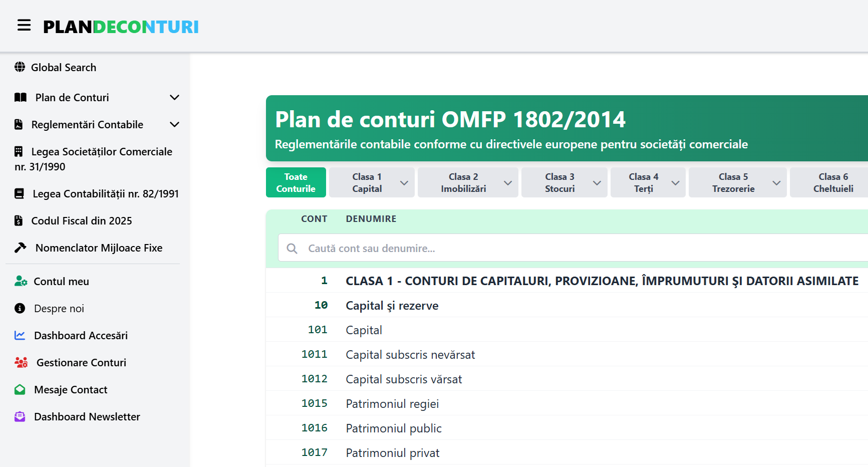Select account 1012 Capital subscris vărsat row
The width and height of the screenshot is (868, 467).
pyautogui.click(x=404, y=379)
